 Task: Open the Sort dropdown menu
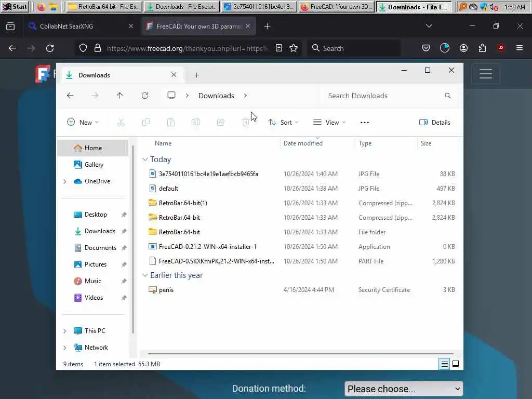pos(283,123)
